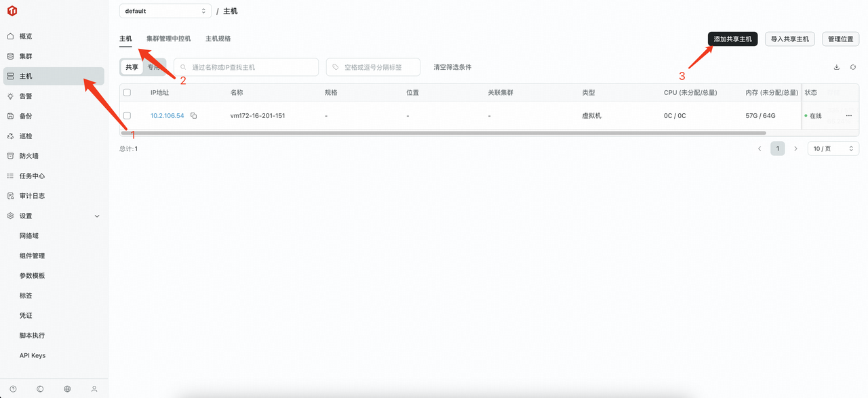Click inside the host name search field
Screen dimensions: 868x398
click(245, 66)
